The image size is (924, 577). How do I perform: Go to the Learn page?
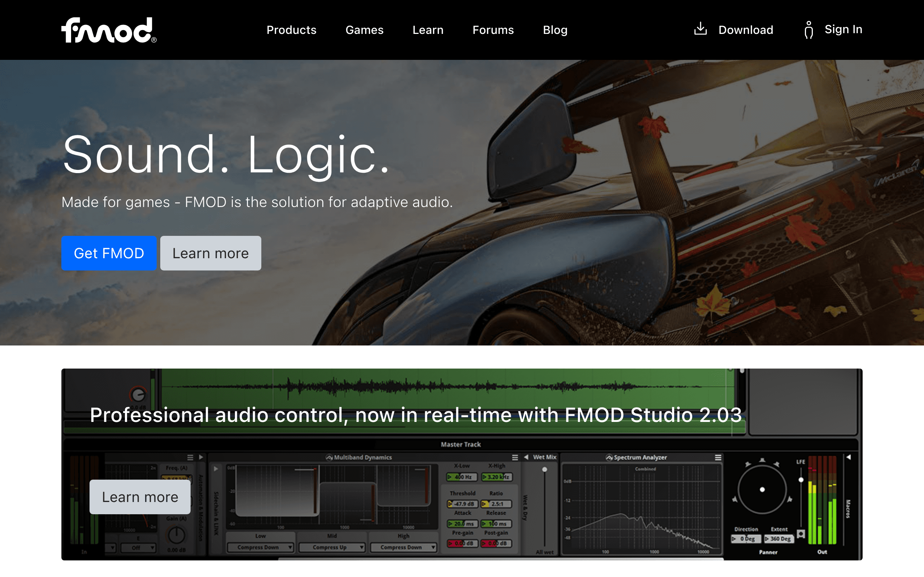[x=428, y=30]
